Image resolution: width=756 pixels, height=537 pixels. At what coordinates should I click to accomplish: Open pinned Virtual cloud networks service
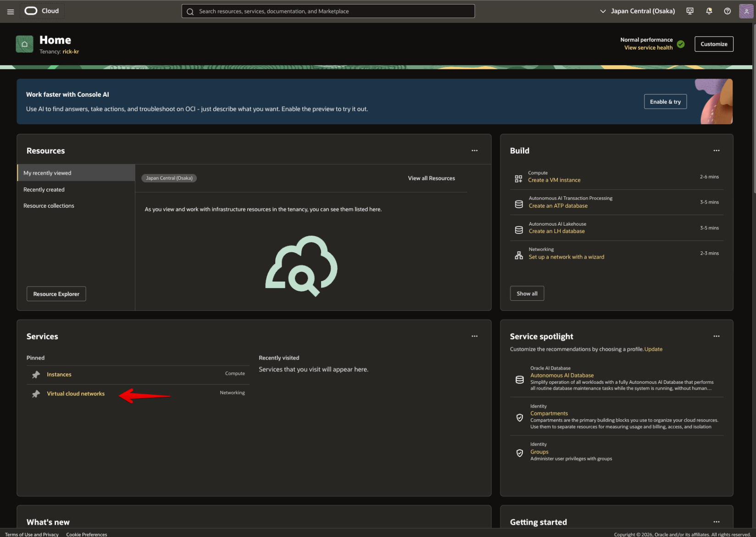pos(76,394)
